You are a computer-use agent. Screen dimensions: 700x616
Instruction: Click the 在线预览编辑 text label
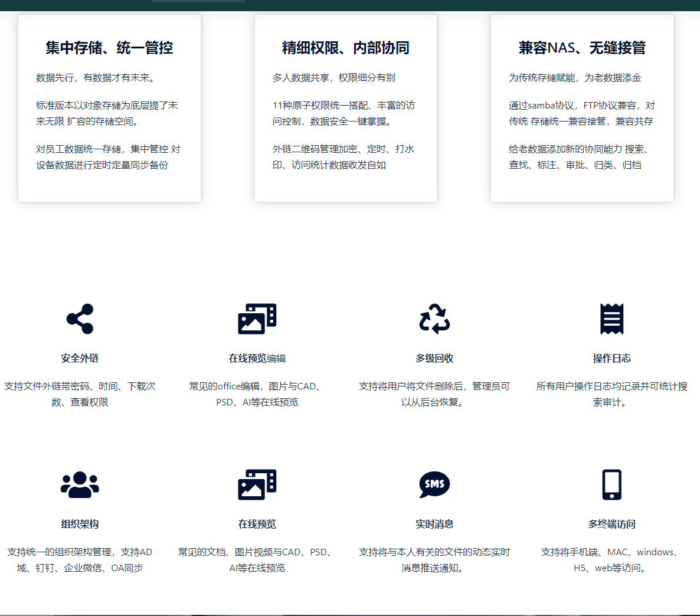[x=258, y=356]
